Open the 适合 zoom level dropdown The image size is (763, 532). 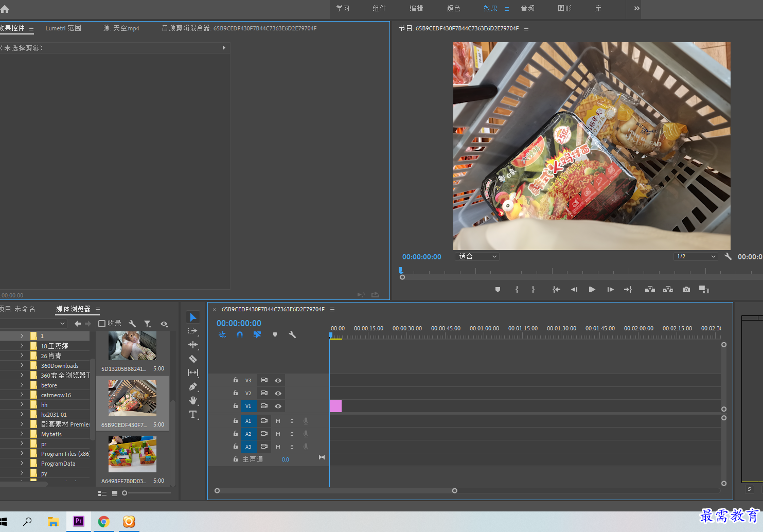(477, 256)
